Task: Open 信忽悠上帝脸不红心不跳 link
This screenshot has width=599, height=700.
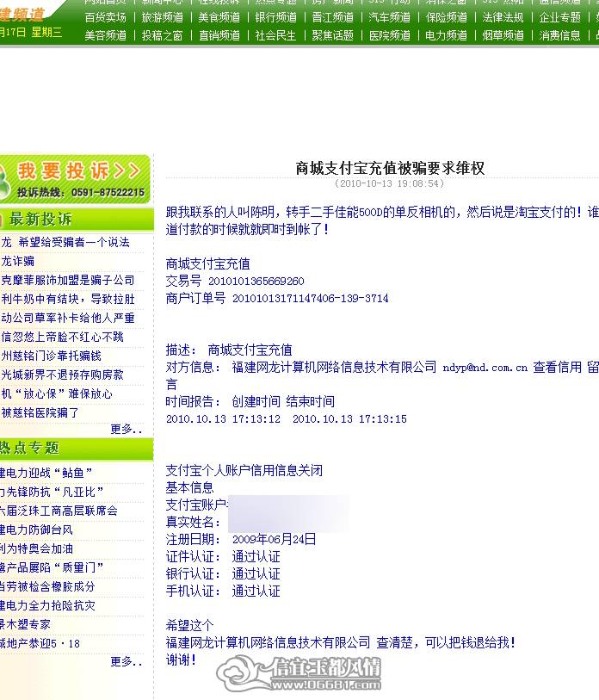Action: [x=62, y=337]
